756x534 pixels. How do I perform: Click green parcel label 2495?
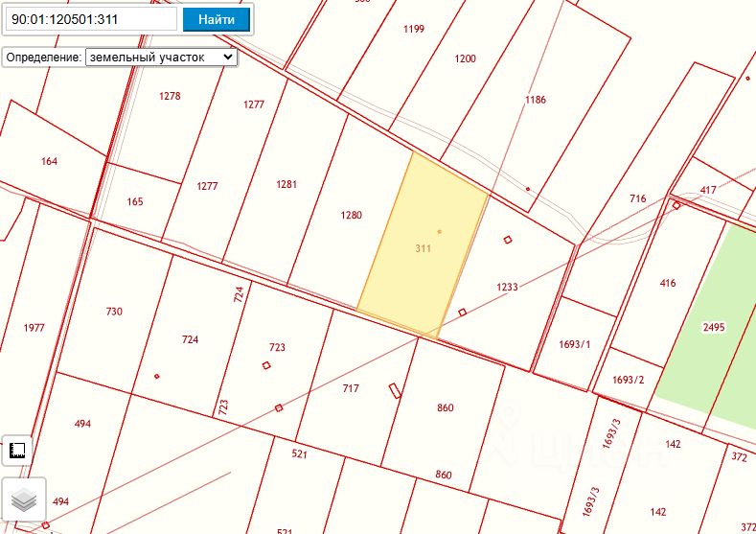(714, 327)
